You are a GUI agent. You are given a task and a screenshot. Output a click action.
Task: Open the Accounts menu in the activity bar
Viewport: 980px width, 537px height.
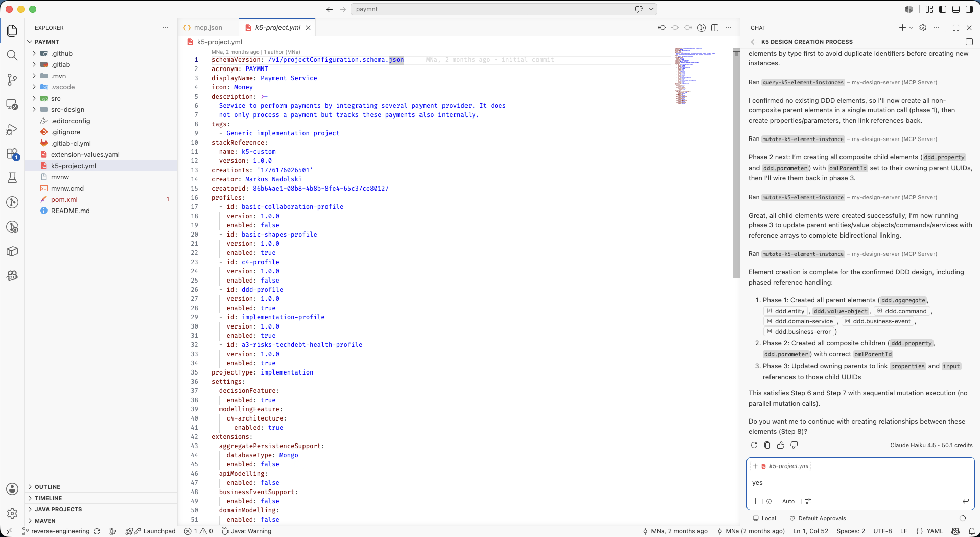pos(12,489)
